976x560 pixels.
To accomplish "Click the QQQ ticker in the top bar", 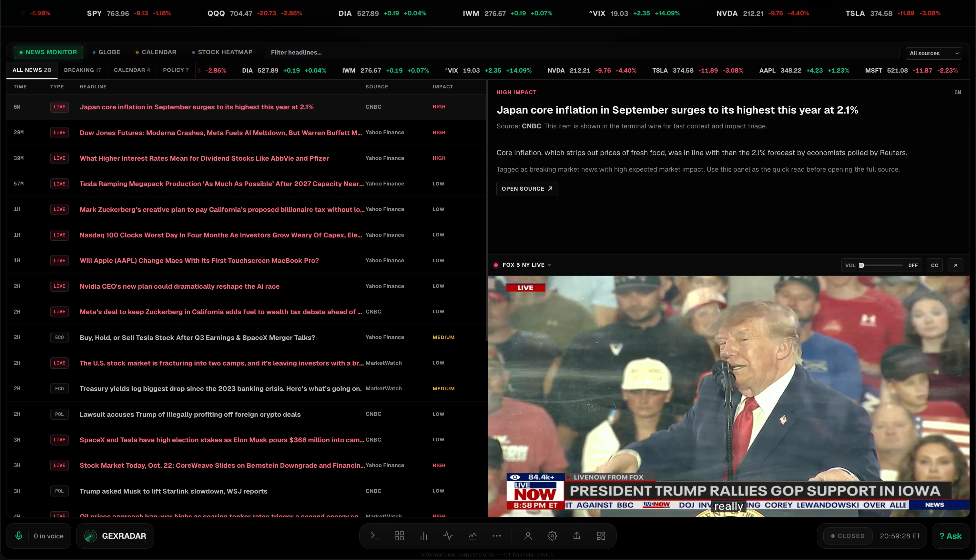I will (254, 13).
